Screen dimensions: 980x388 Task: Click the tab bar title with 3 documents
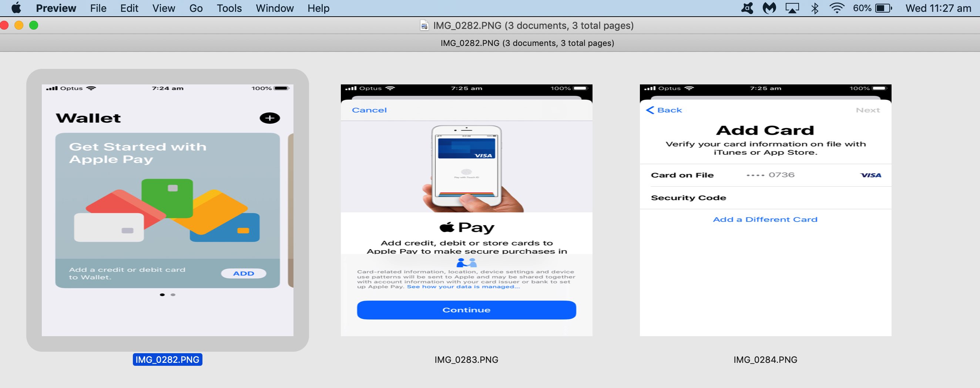click(x=527, y=43)
